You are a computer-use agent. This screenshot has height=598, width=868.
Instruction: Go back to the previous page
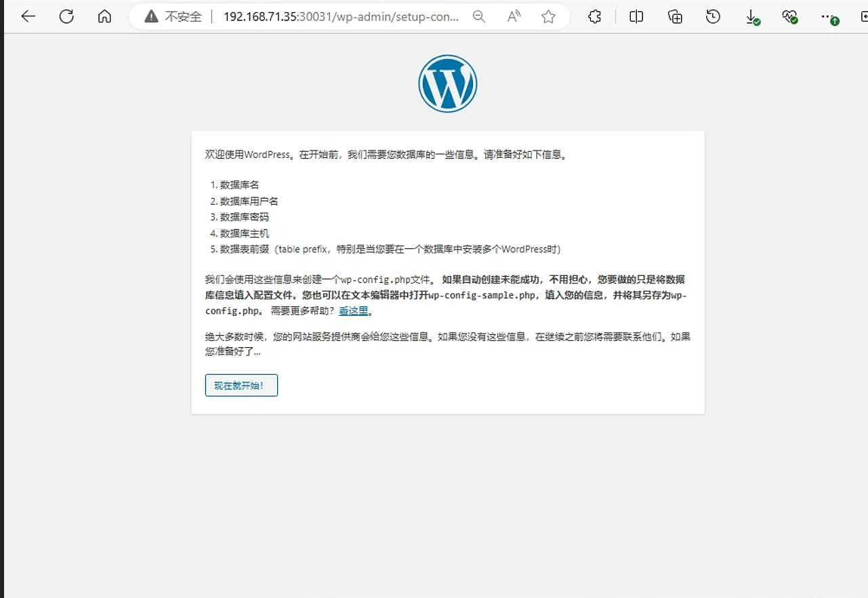[x=28, y=17]
